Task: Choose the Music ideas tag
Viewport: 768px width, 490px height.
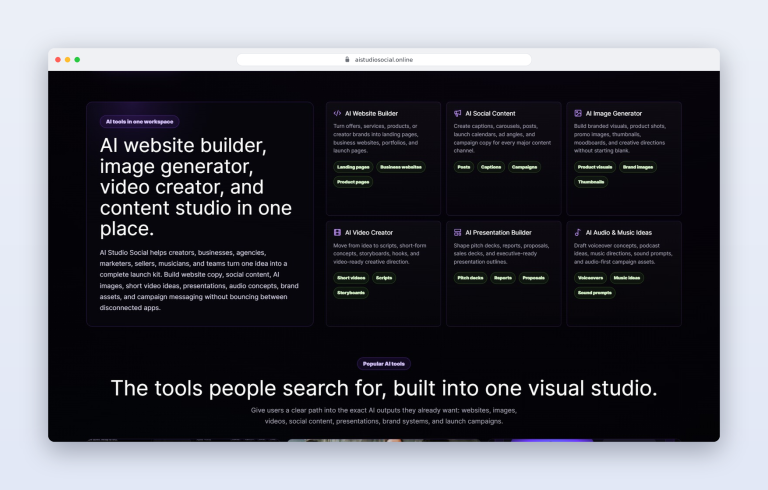Action: click(627, 278)
